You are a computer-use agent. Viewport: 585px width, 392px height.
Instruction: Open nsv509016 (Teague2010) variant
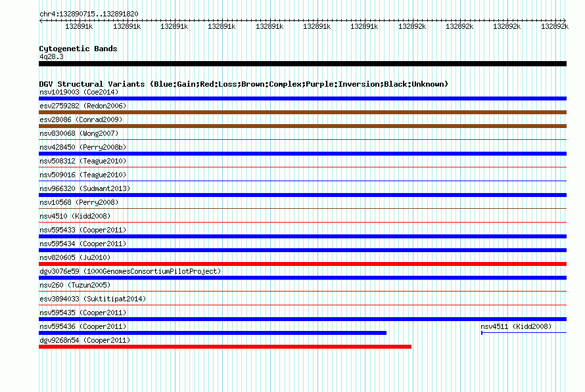tap(83, 175)
